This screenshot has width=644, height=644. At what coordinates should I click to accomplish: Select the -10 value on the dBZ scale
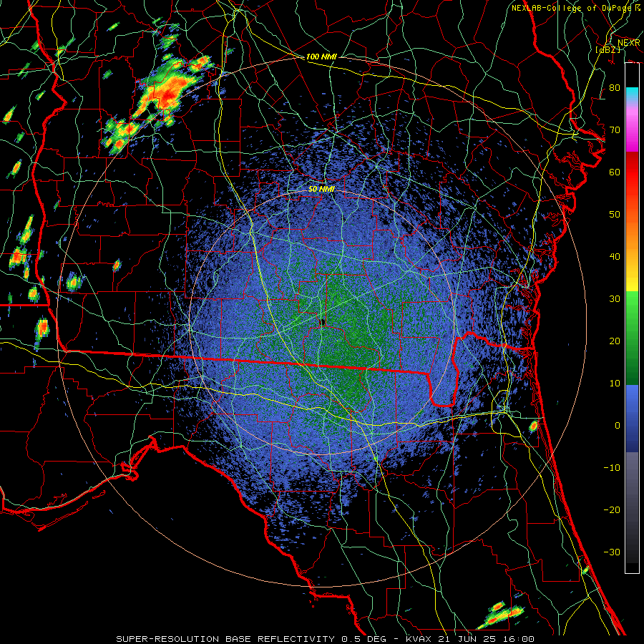point(612,468)
